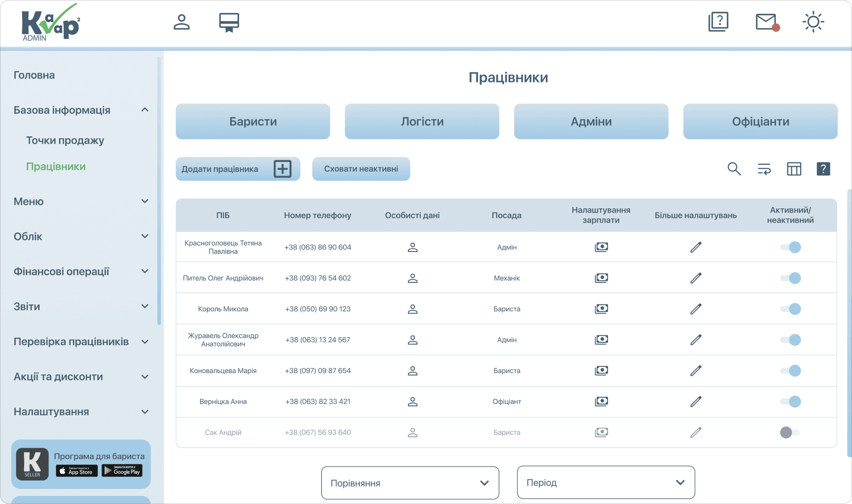Open personal data icon for Король Микола
The image size is (852, 504).
412,309
